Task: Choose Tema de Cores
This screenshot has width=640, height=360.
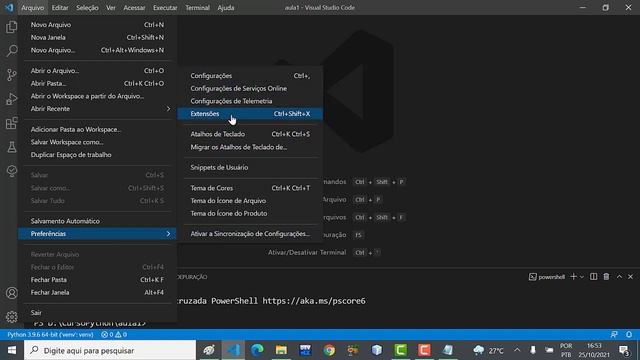Action: point(250,188)
